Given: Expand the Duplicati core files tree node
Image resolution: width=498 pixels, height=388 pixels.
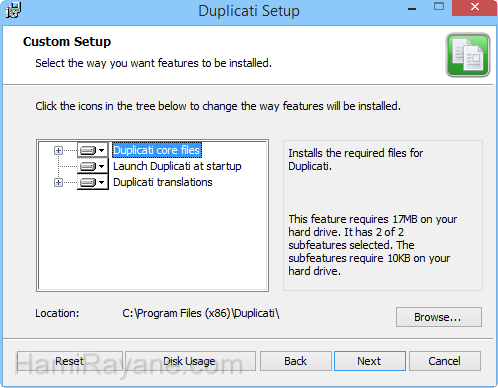Looking at the screenshot, I should tap(58, 151).
